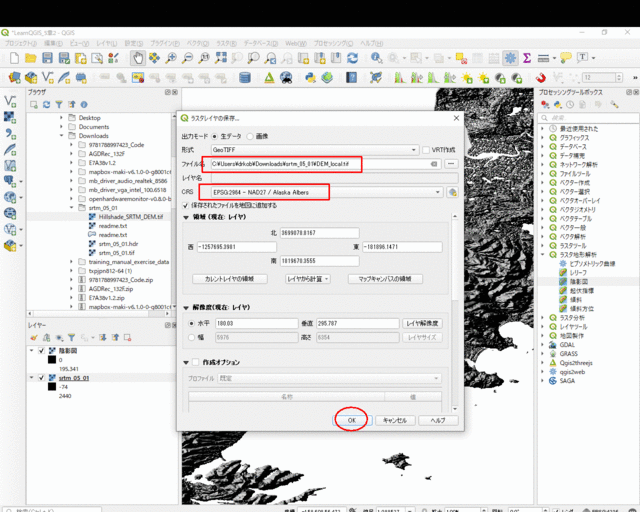Click the Zoom Out magnifier icon

[x=187, y=58]
